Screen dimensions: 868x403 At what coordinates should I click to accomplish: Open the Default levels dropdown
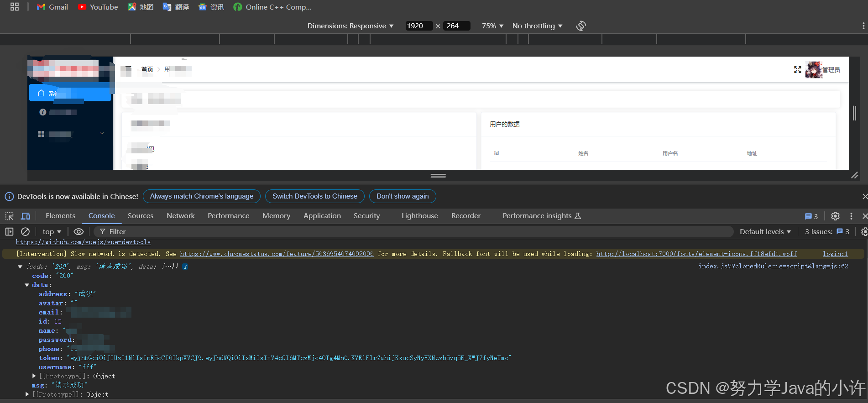pyautogui.click(x=765, y=232)
